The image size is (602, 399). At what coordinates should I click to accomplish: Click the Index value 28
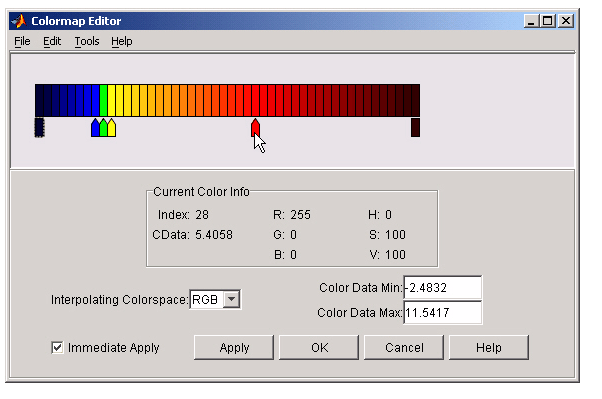202,215
